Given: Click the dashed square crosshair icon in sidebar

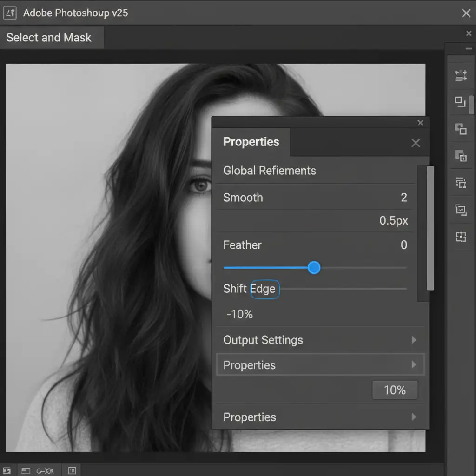Looking at the screenshot, I should [x=460, y=238].
